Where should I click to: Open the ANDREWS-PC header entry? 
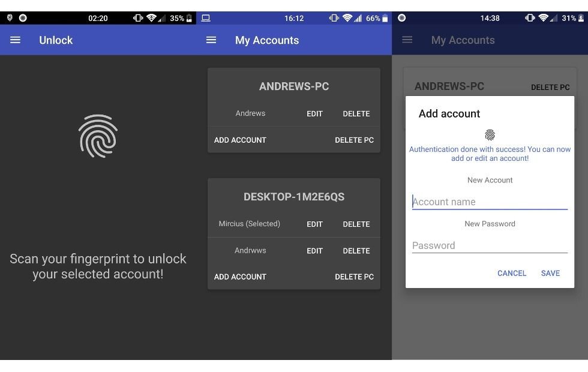click(293, 86)
